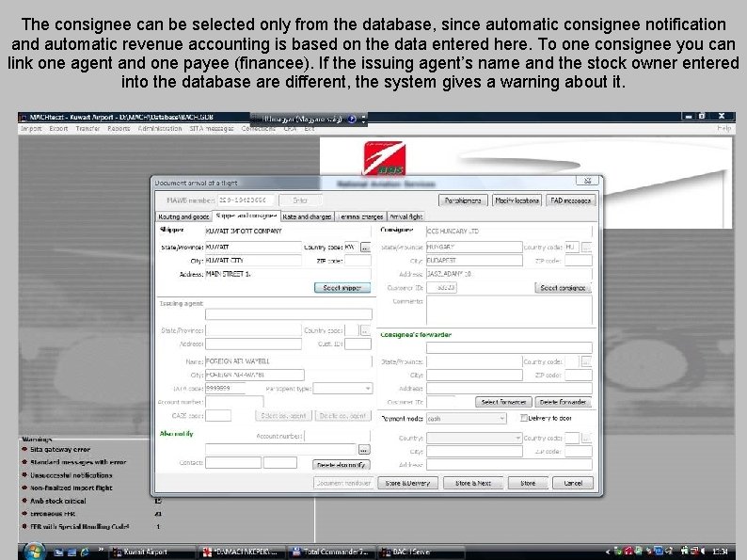Click FAD messages button
Image resolution: width=747 pixels, height=560 pixels.
pyautogui.click(x=570, y=200)
